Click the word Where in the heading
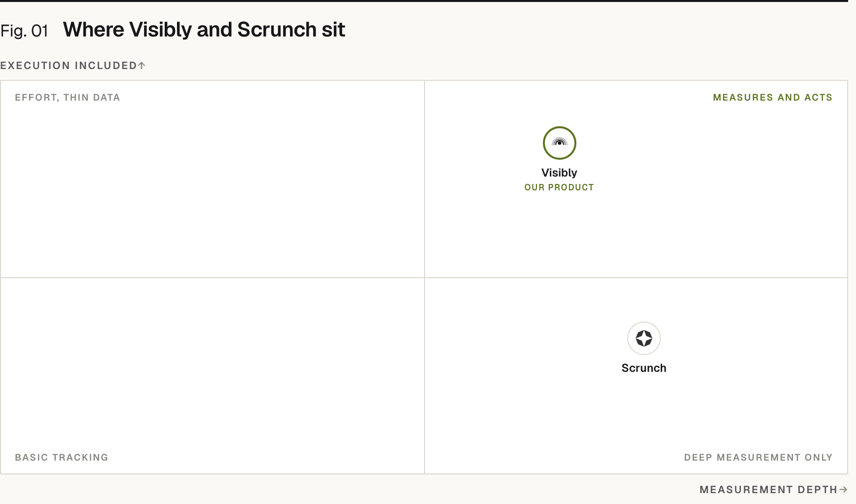Image resolution: width=856 pixels, height=504 pixels. coord(94,30)
